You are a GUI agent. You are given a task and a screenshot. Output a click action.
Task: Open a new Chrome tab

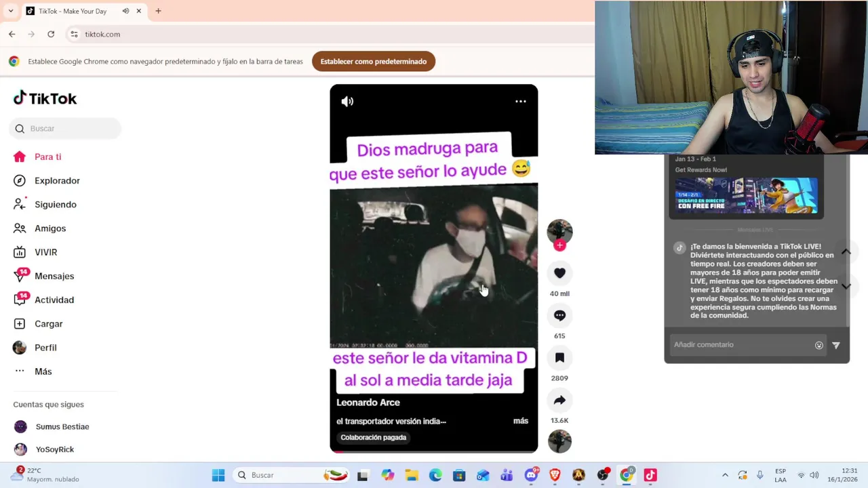click(x=158, y=11)
